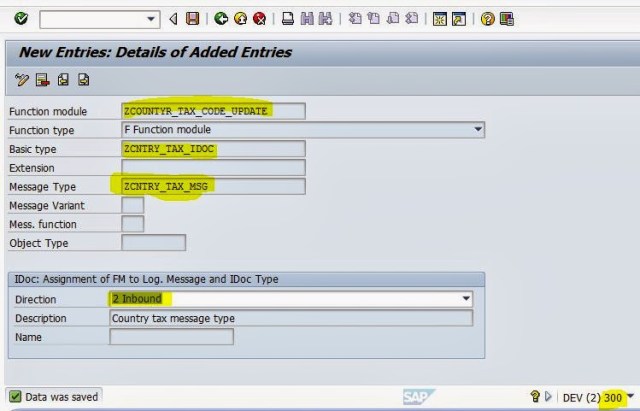Click the Find binoculars icon
640x411 pixels.
[307, 19]
